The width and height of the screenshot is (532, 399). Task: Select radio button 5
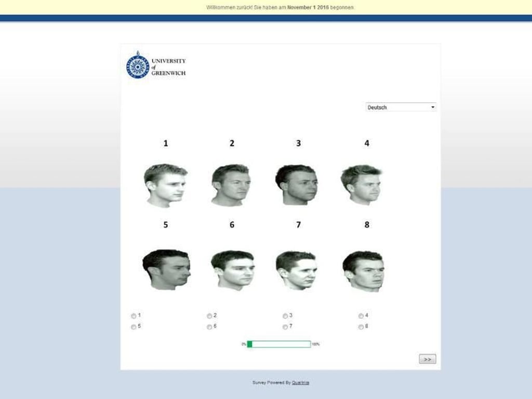(x=134, y=326)
